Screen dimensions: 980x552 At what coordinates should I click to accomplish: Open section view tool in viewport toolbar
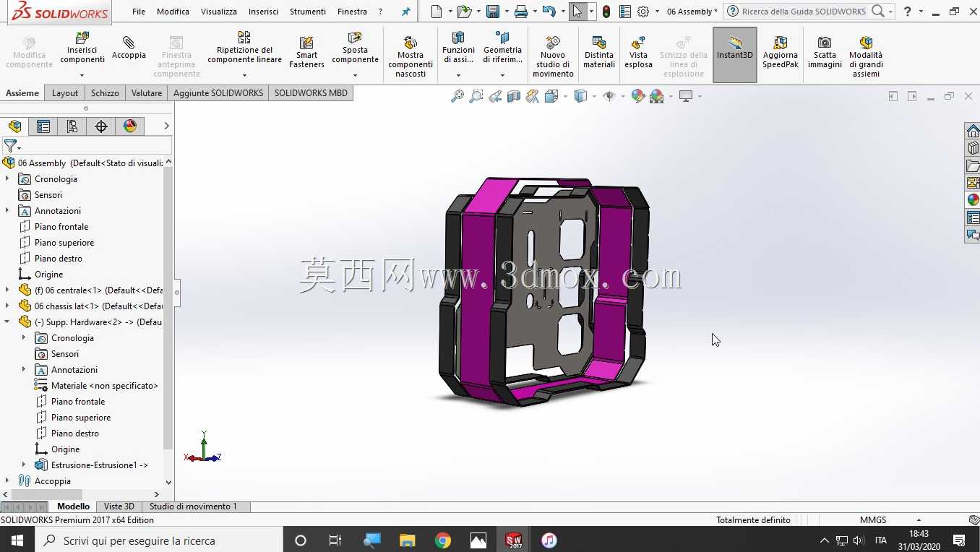514,96
